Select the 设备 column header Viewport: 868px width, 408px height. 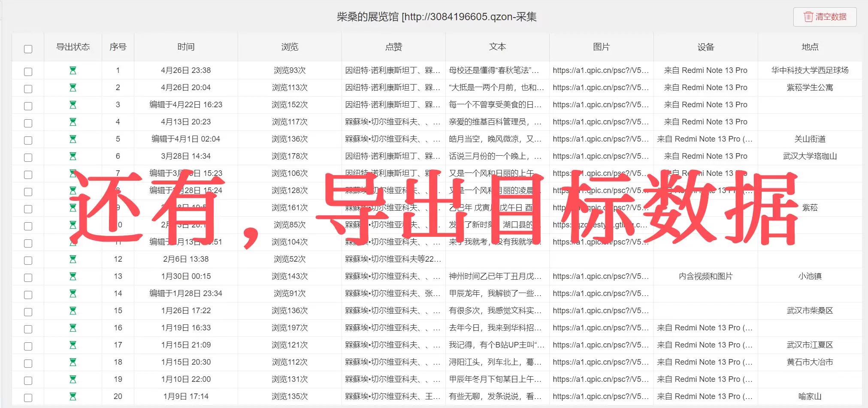point(706,47)
